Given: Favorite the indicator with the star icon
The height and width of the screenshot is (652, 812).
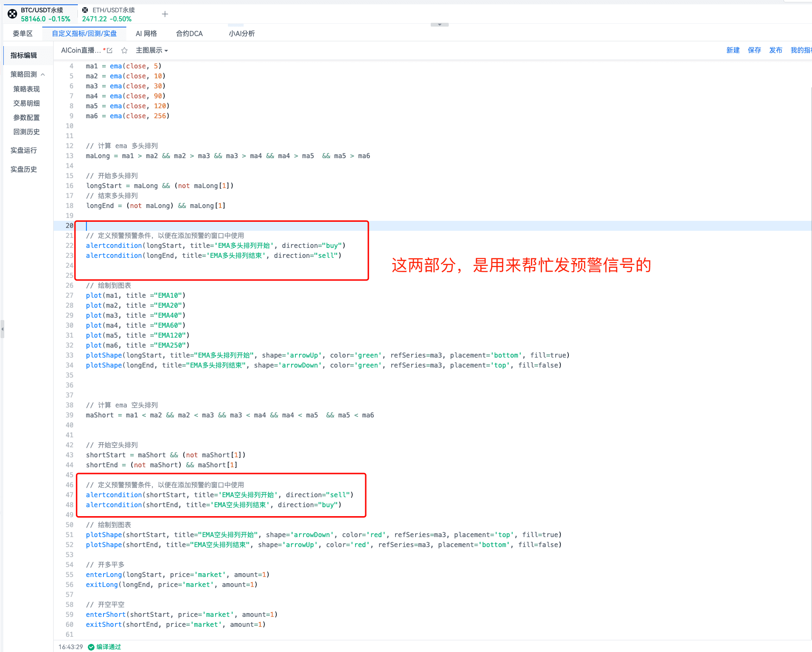Looking at the screenshot, I should 124,50.
